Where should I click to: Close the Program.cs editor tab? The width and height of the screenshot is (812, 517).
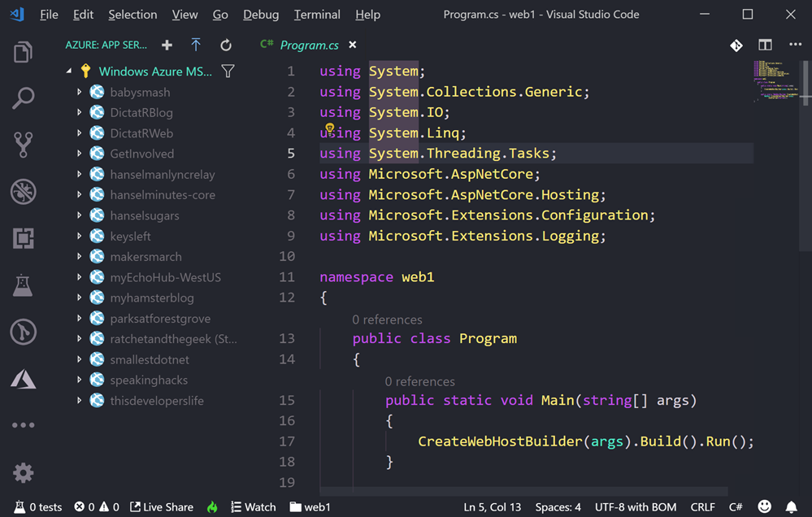click(x=352, y=45)
